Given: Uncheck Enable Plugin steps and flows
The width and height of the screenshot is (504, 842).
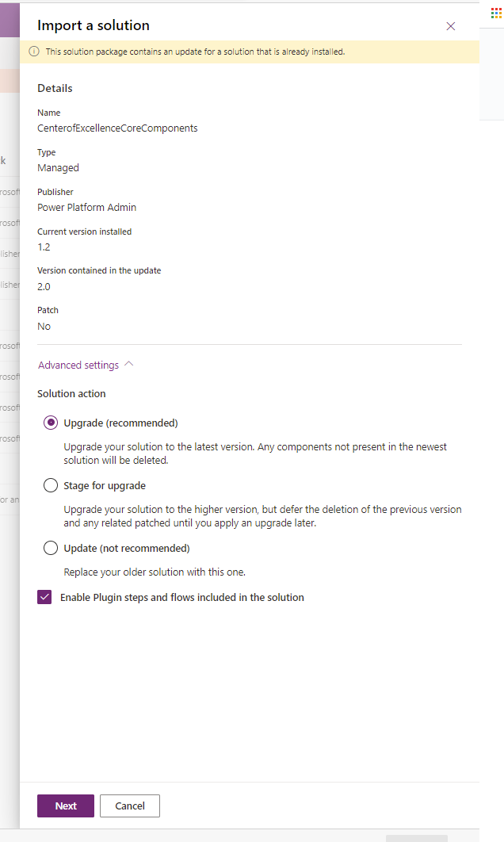Looking at the screenshot, I should pos(44,596).
